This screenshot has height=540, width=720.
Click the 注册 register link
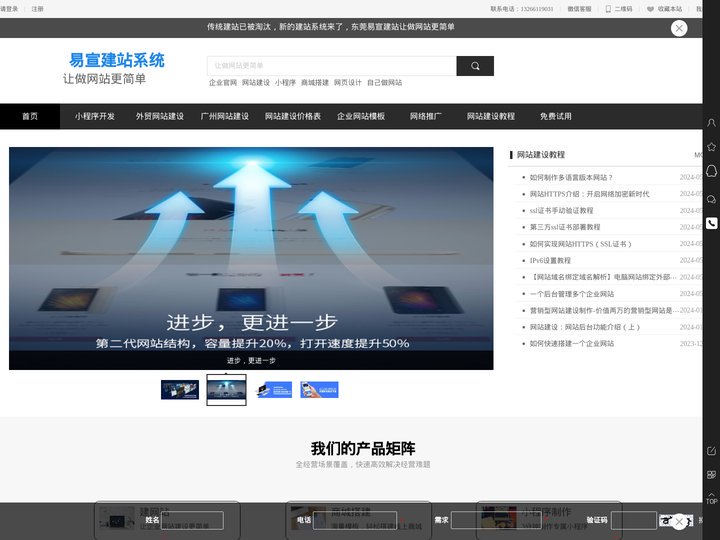38,9
